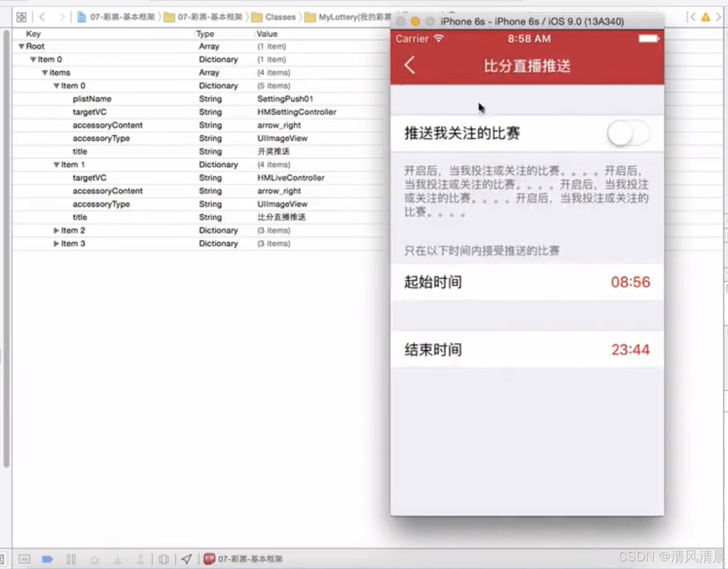Select the 比分直播推送 title value in plist
The height and width of the screenshot is (569, 728).
click(x=281, y=217)
